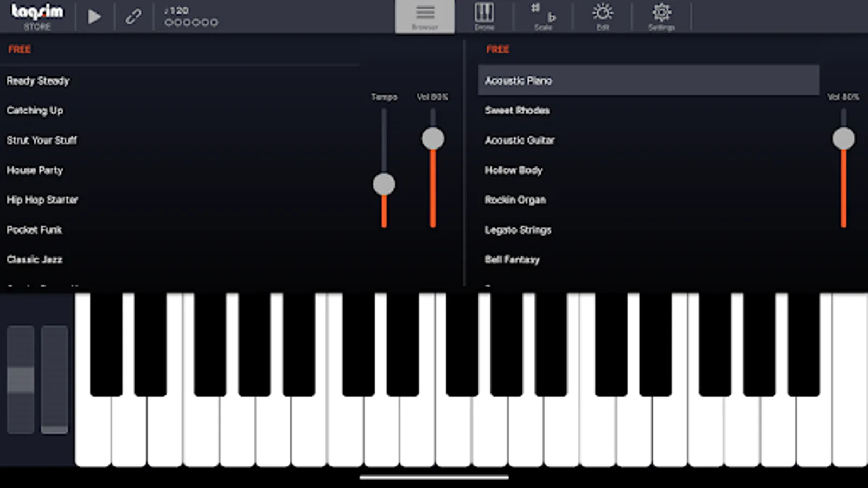Select the Ready Steady rhythm
This screenshot has height=488, width=868.
pos(38,81)
